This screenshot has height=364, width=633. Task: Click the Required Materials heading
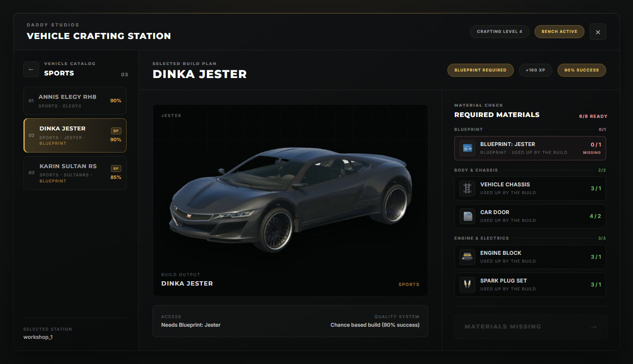click(497, 115)
